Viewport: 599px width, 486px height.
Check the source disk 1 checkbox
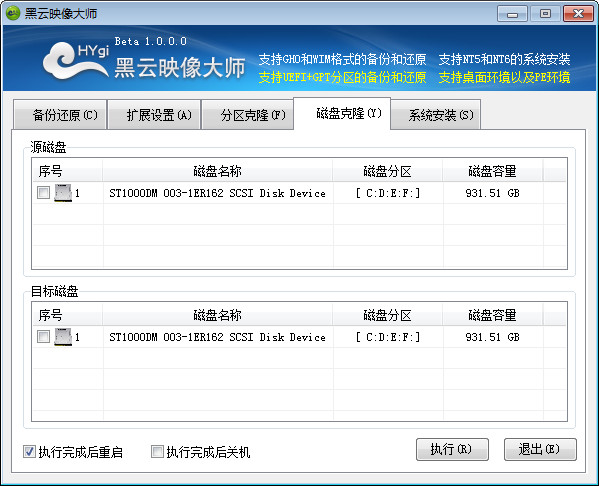(x=43, y=193)
